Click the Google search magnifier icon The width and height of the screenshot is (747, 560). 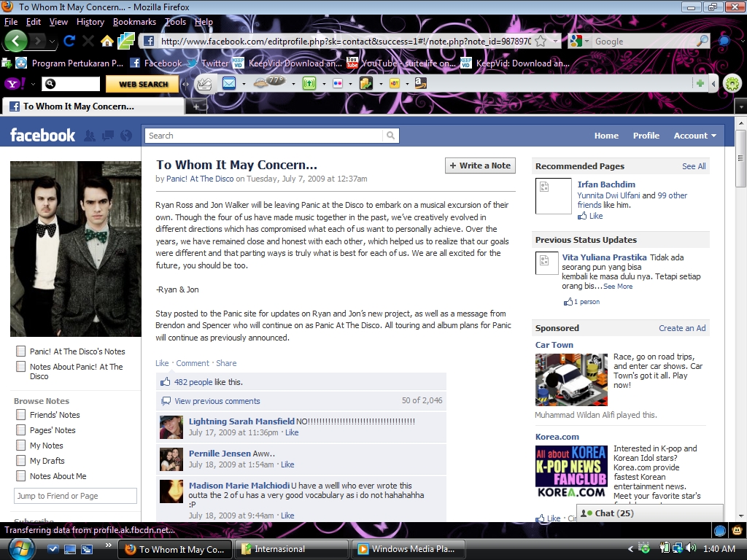[703, 41]
